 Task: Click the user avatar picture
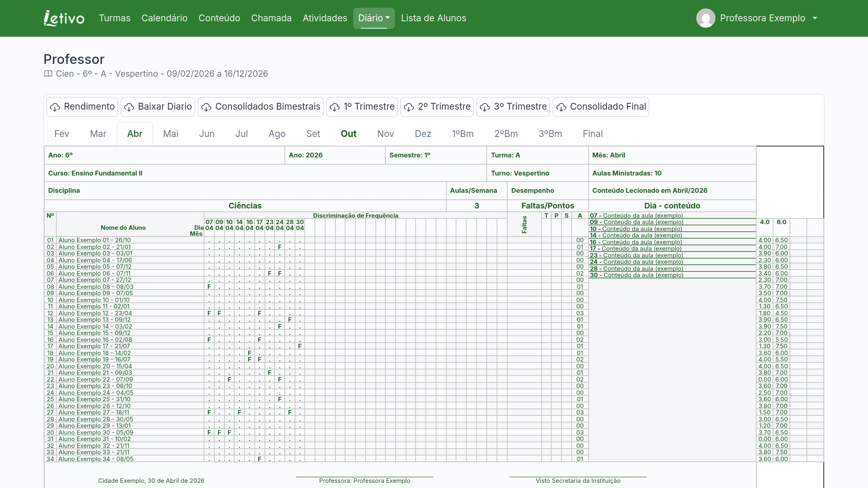coord(706,18)
